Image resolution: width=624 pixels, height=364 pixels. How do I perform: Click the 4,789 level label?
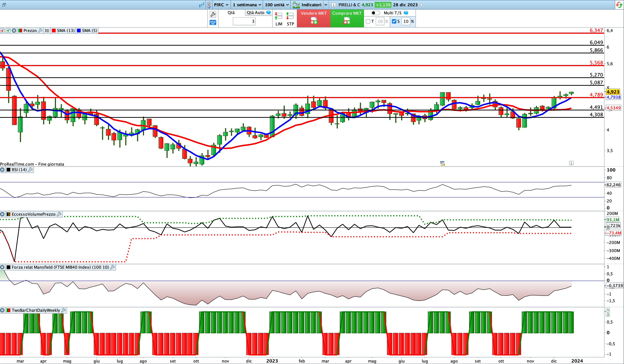pyautogui.click(x=596, y=95)
